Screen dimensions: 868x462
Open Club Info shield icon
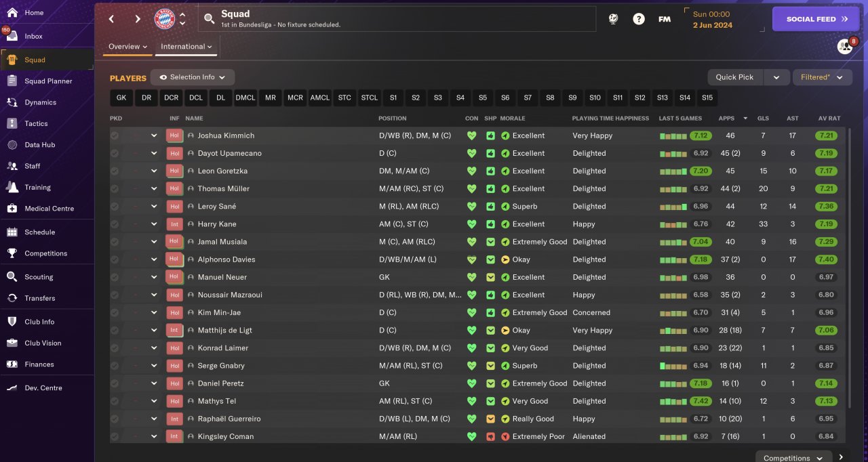click(x=12, y=321)
